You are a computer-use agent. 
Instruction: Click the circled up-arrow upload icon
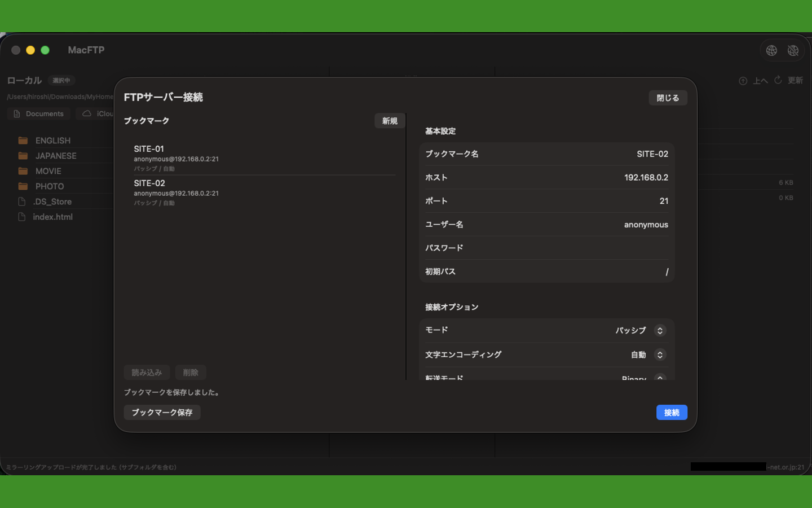pos(743,80)
